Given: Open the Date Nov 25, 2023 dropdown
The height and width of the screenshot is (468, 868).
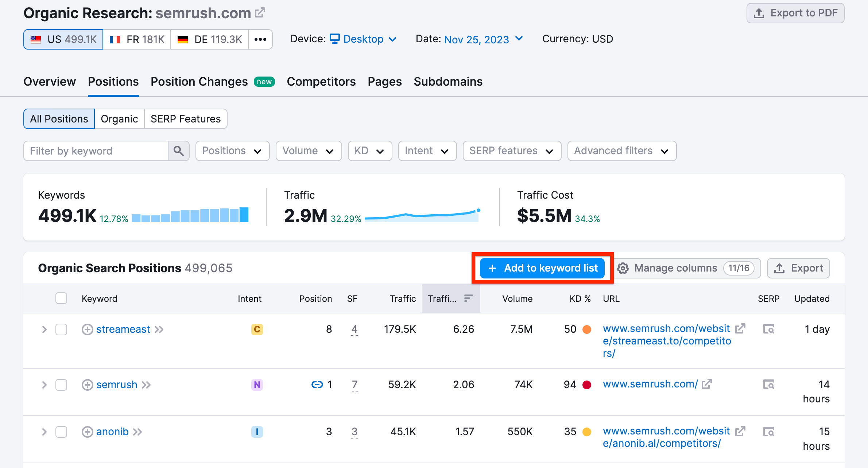Looking at the screenshot, I should (484, 39).
